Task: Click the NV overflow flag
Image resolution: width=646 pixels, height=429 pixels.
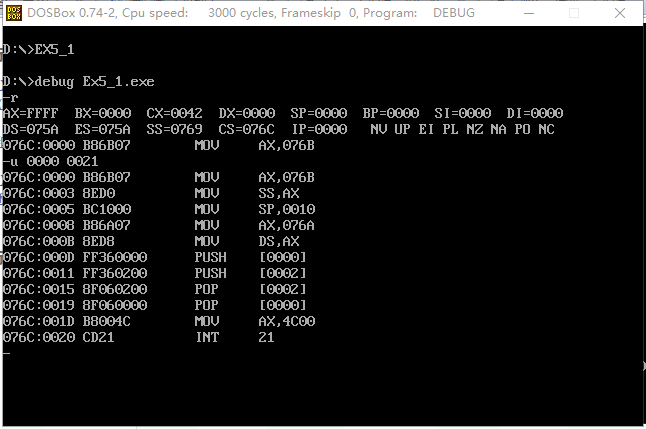Action: [379, 129]
